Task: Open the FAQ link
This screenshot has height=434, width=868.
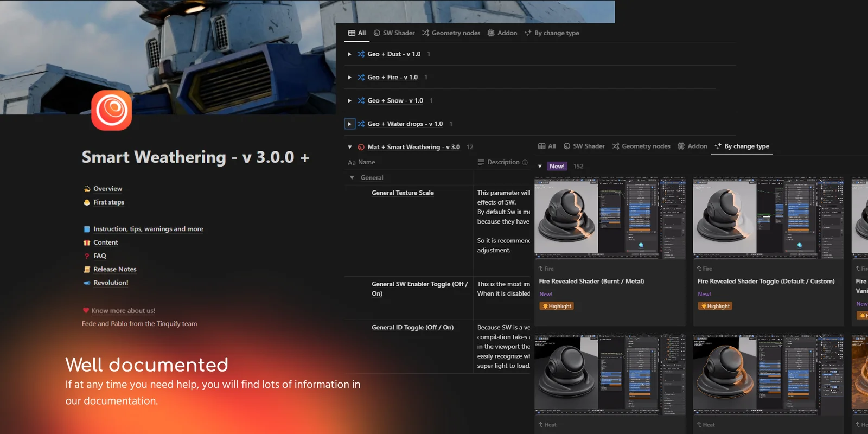Action: (100, 256)
